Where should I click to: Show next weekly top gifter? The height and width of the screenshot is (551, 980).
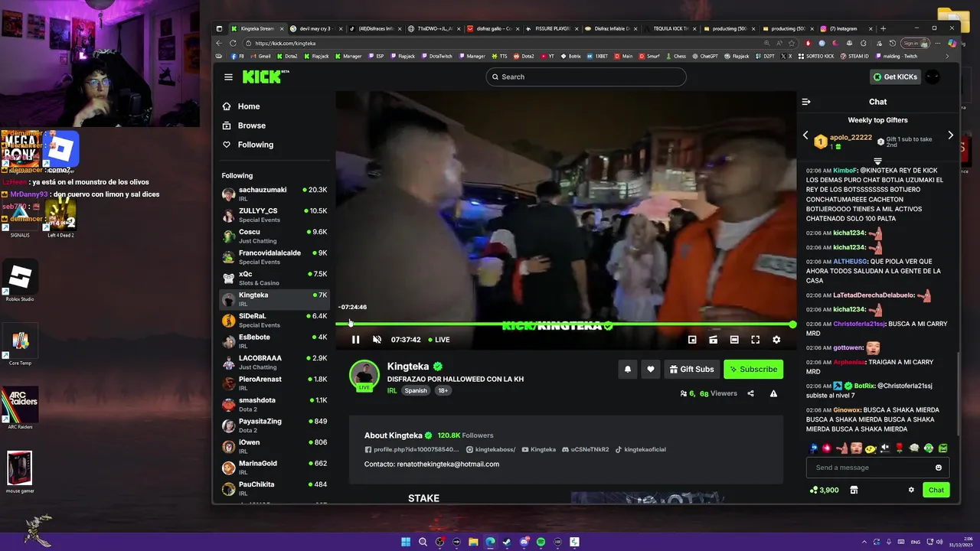click(x=951, y=135)
